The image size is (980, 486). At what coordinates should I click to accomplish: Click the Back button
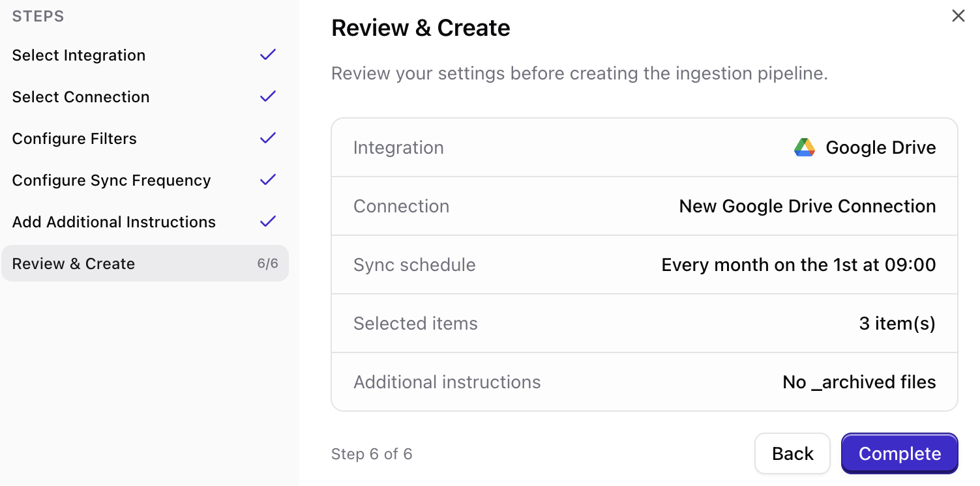pyautogui.click(x=792, y=453)
